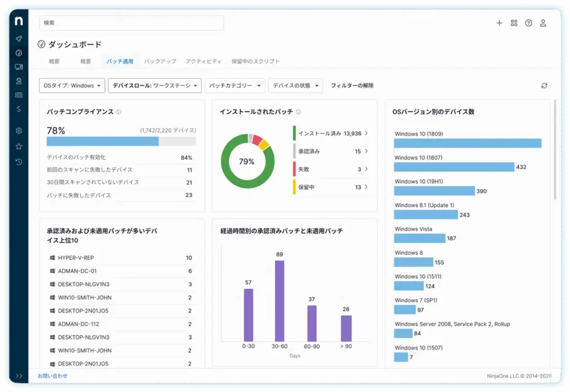
Task: Open the favorites star sidebar icon
Action: pos(18,146)
